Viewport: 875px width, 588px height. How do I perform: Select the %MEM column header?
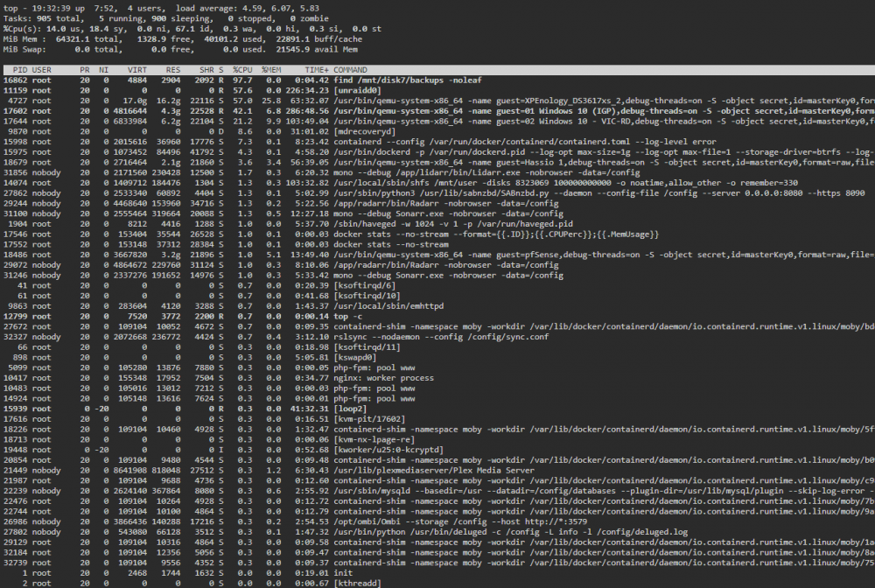pyautogui.click(x=271, y=70)
